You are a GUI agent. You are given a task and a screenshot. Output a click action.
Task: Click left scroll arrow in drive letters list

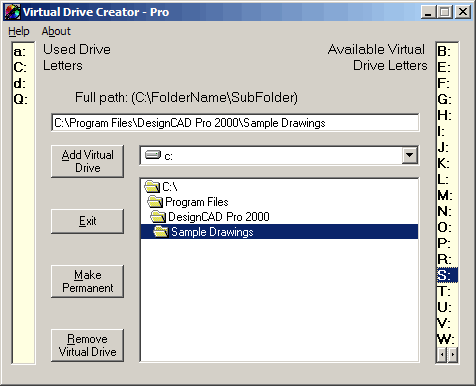pyautogui.click(x=442, y=354)
